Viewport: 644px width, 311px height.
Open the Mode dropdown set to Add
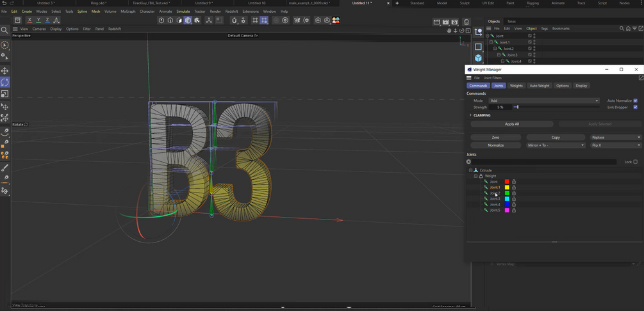click(x=544, y=100)
